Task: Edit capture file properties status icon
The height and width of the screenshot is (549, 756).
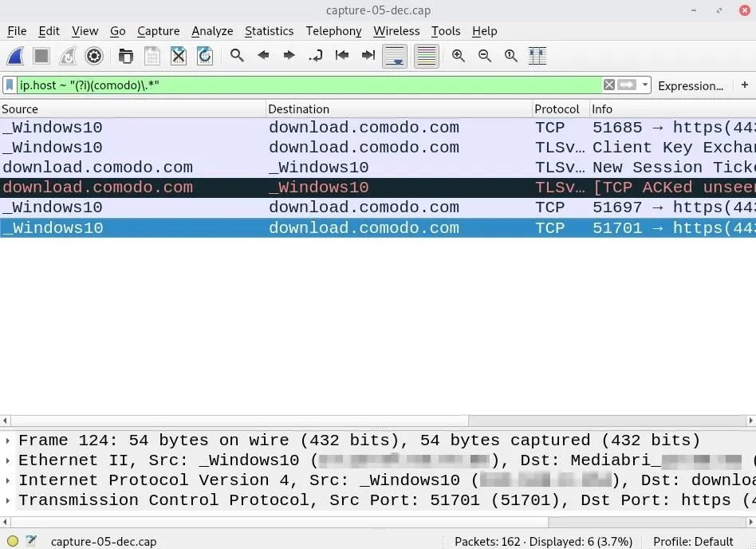Action: (x=31, y=541)
